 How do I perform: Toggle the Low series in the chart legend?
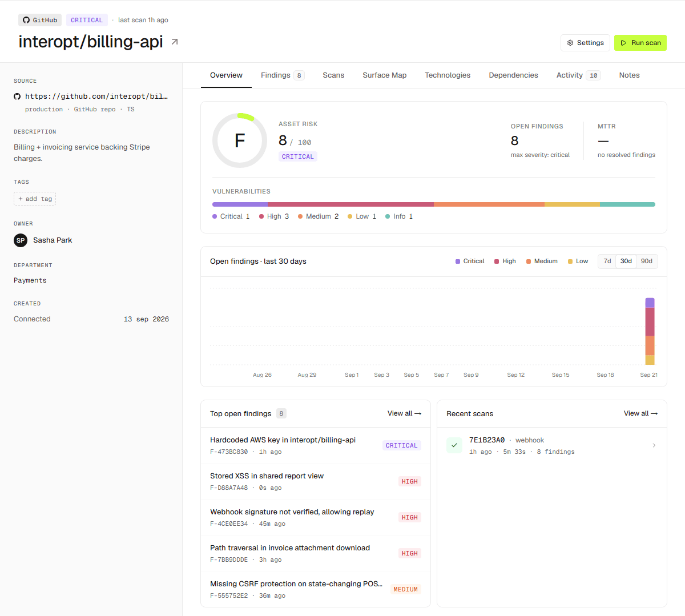578,261
